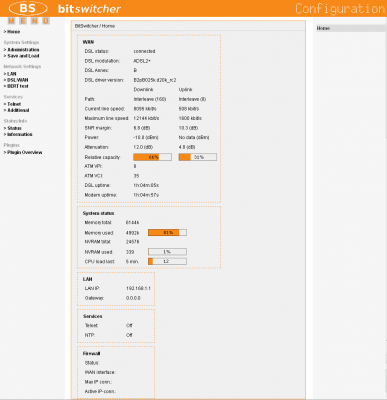Click the 'connected' DSL status value
The height and width of the screenshot is (400, 387).
pyautogui.click(x=144, y=51)
